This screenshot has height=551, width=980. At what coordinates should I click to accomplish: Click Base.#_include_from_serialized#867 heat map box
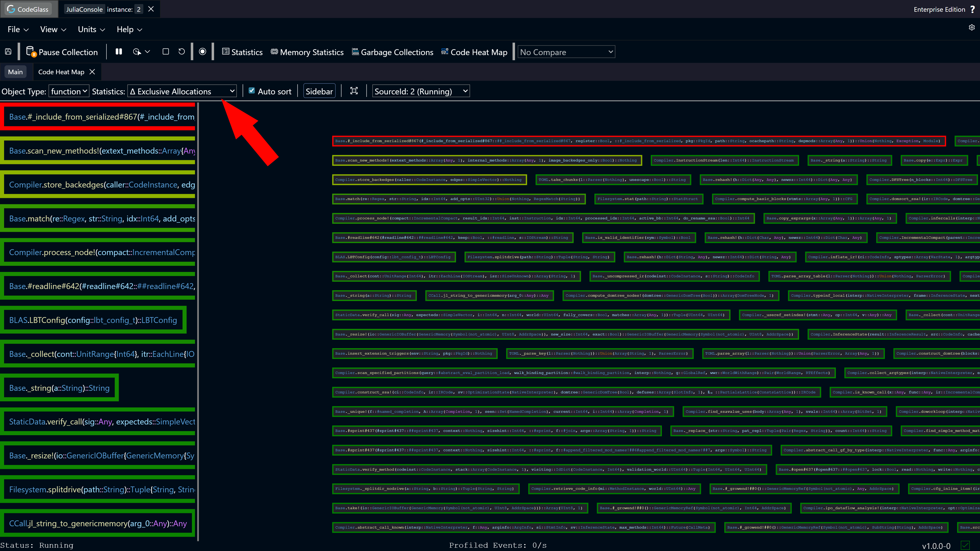(639, 141)
